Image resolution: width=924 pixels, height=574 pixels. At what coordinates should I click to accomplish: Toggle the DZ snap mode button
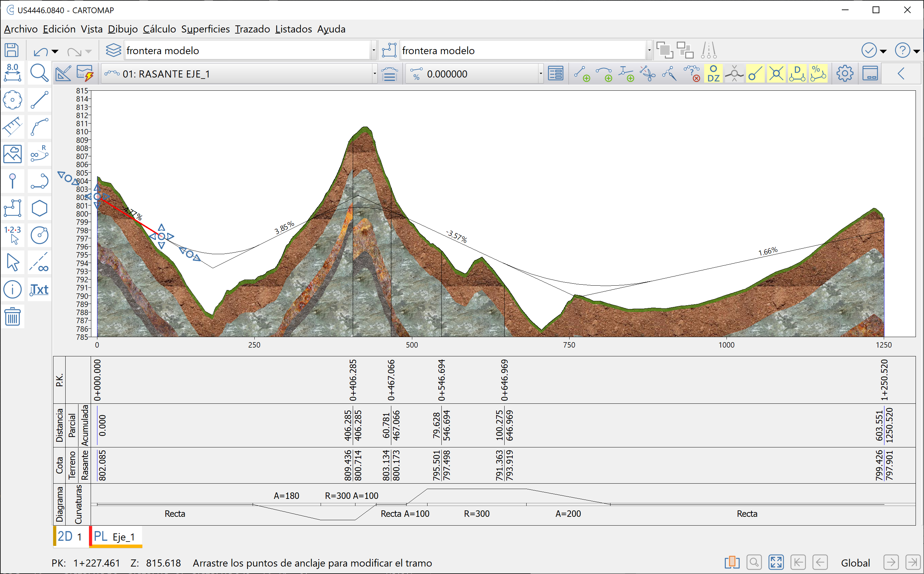click(x=714, y=73)
